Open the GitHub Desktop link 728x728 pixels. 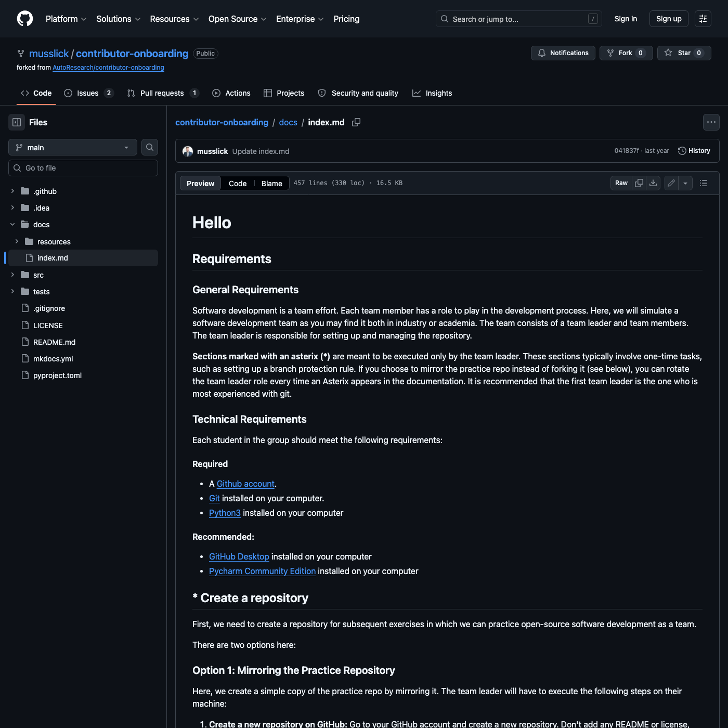(x=239, y=556)
